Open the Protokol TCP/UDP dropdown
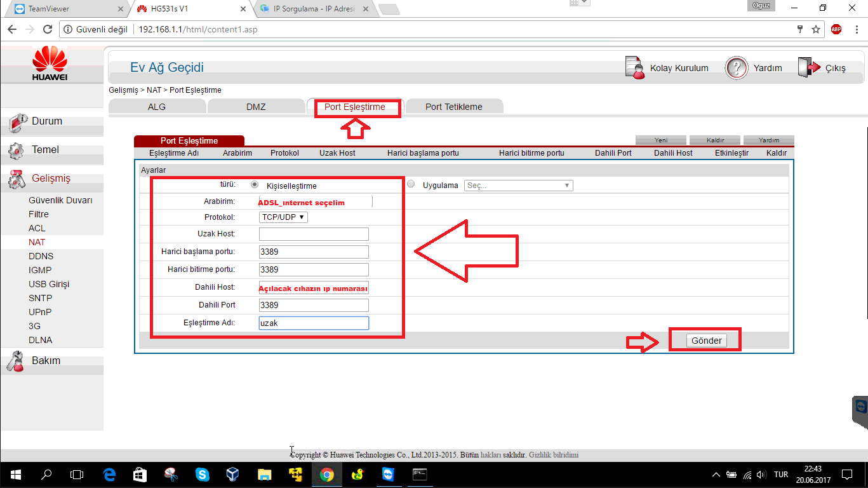 pyautogui.click(x=283, y=217)
